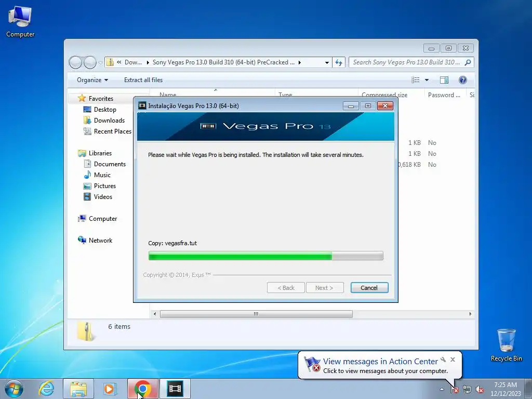Expand the arrow after Sony Vegas Pro breadcrumb
This screenshot has width=532, height=399.
pos(300,62)
